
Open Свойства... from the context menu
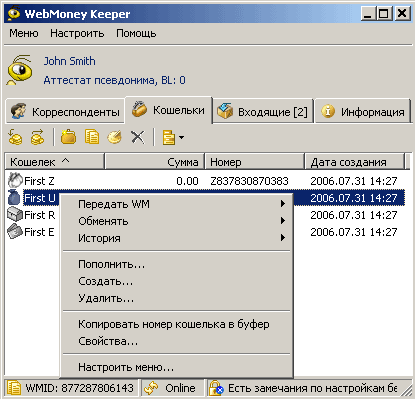point(177,341)
